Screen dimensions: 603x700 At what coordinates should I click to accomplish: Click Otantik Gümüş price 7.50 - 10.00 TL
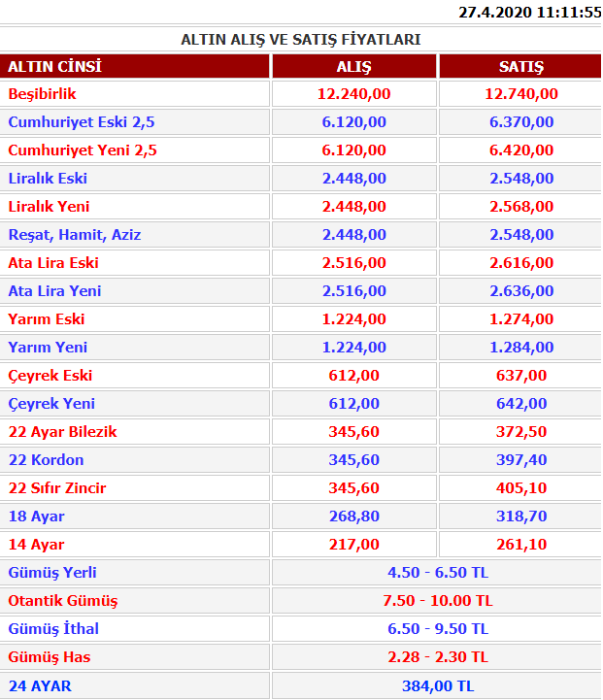tap(438, 600)
